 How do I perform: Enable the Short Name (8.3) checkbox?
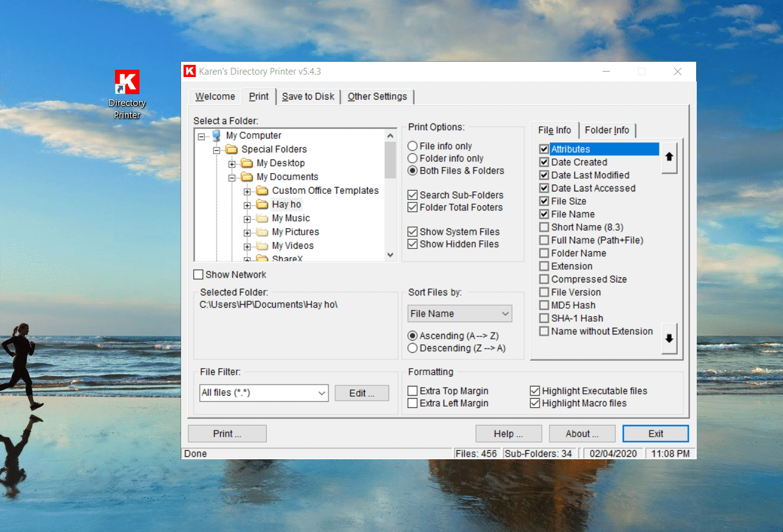[x=544, y=227]
